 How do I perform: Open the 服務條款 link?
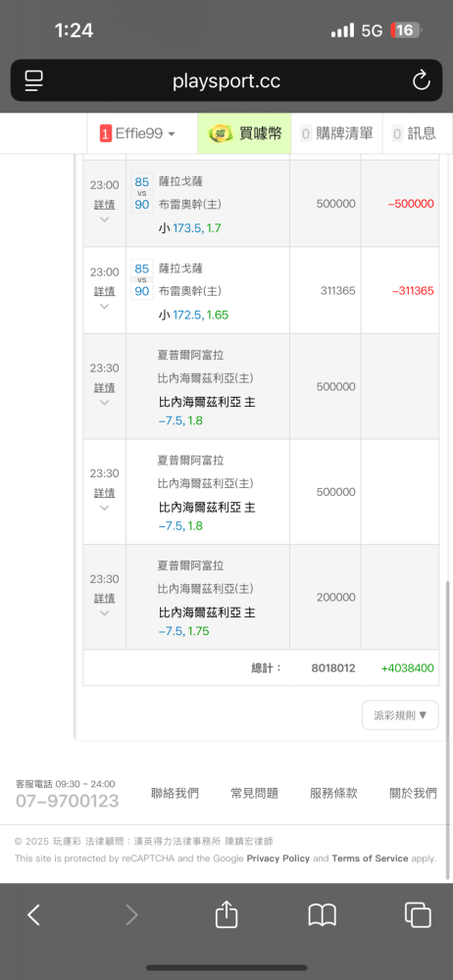[x=333, y=794]
